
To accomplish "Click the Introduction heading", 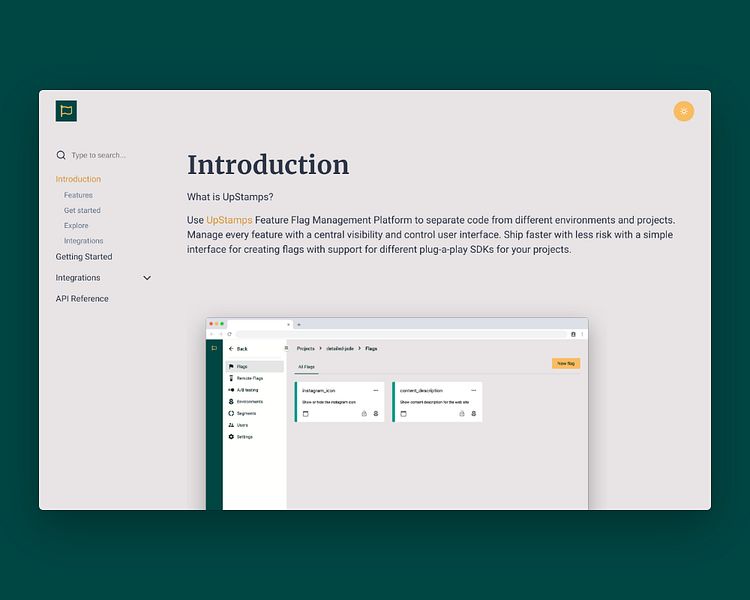I will 268,165.
